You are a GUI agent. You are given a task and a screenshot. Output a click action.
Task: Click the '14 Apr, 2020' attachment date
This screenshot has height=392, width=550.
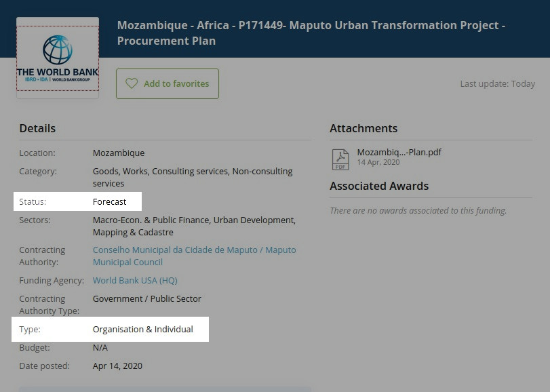[x=378, y=162]
